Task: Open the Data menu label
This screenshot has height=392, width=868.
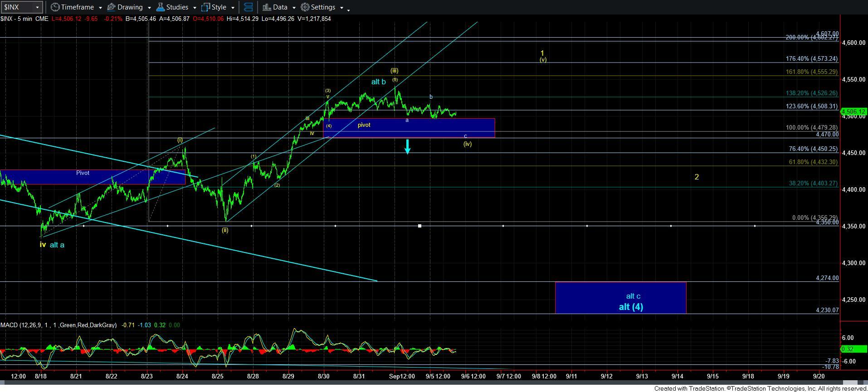Action: pos(280,7)
